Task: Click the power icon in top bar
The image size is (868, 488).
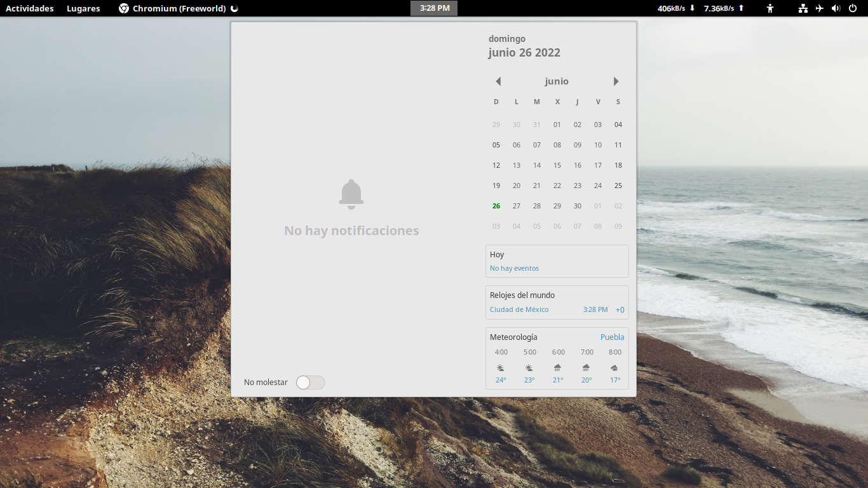Action: click(x=853, y=8)
